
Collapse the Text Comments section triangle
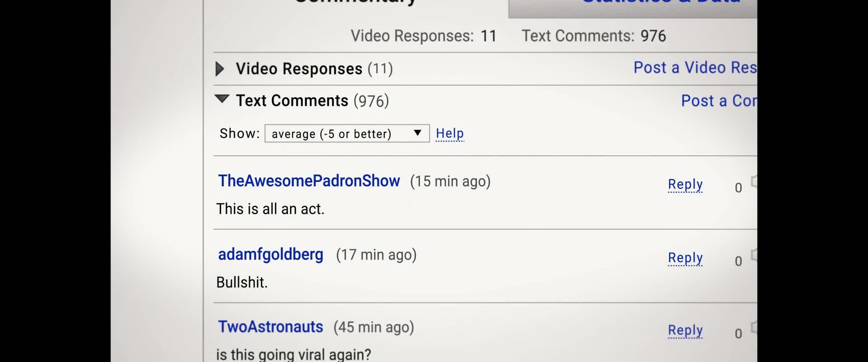click(x=222, y=99)
